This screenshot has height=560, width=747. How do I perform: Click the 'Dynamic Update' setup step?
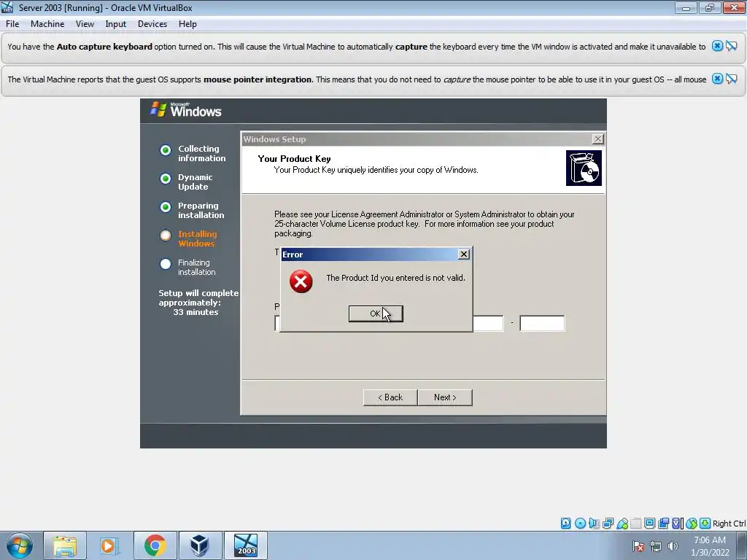click(x=195, y=182)
